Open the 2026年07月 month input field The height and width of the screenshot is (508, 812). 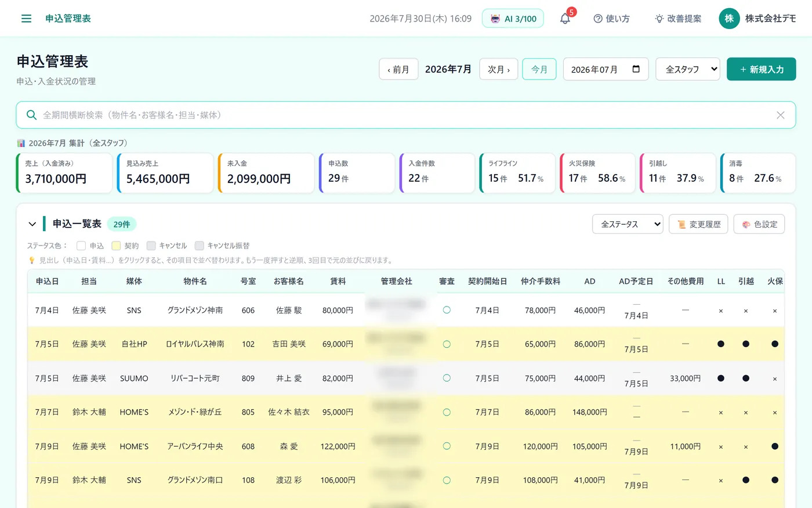tap(606, 69)
